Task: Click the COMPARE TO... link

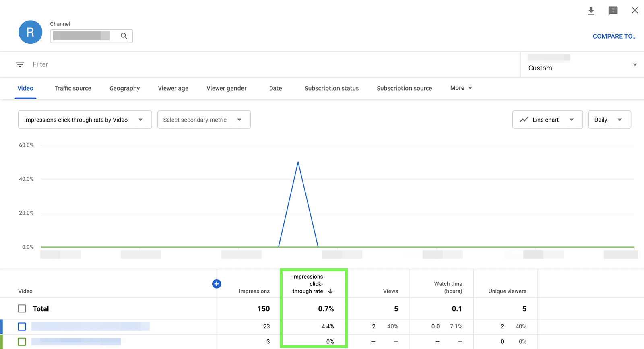Action: (x=614, y=36)
